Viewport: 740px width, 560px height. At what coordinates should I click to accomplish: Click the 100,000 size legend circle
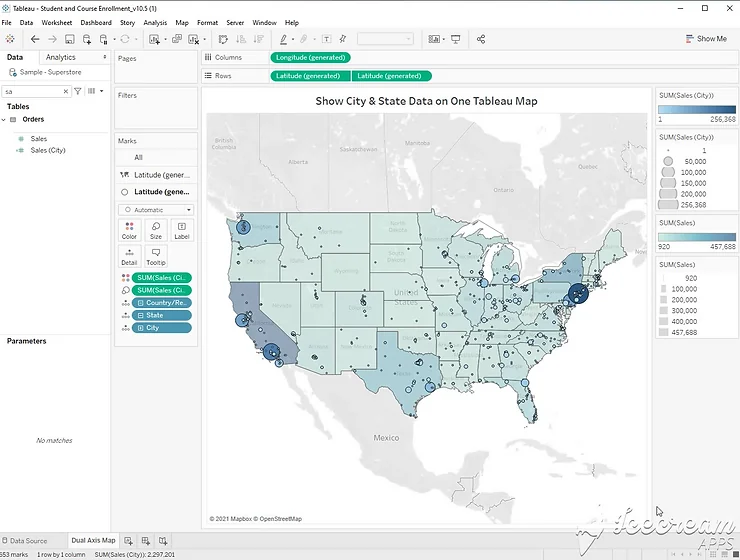point(668,173)
